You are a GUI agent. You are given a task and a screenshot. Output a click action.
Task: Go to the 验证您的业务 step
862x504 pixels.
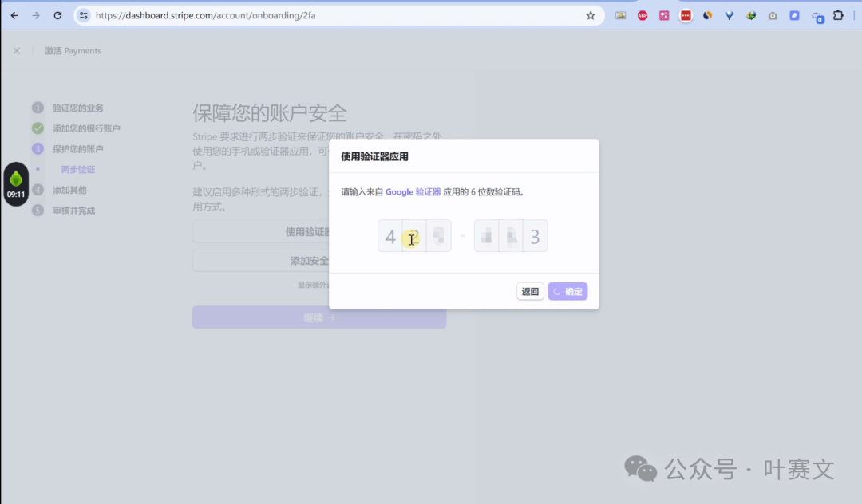click(77, 108)
